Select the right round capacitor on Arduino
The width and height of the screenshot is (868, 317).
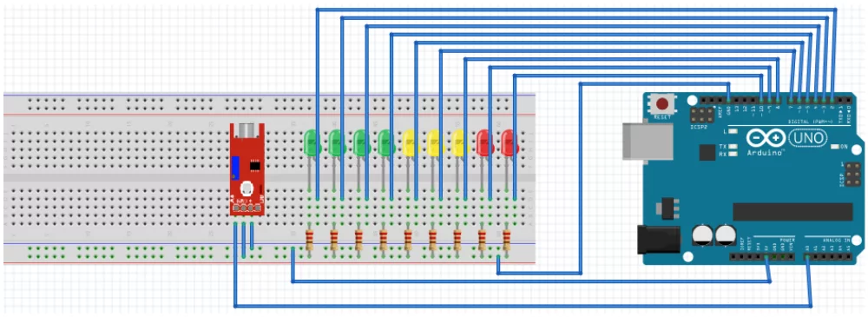point(725,234)
